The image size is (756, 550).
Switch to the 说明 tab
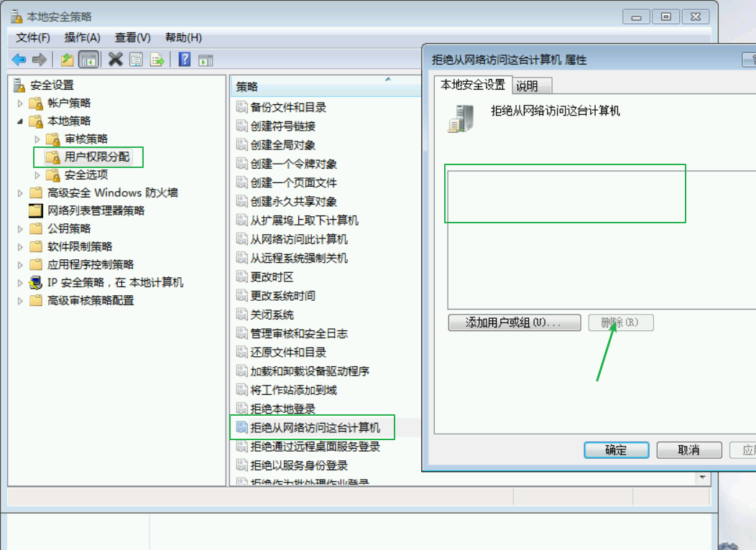[x=532, y=86]
